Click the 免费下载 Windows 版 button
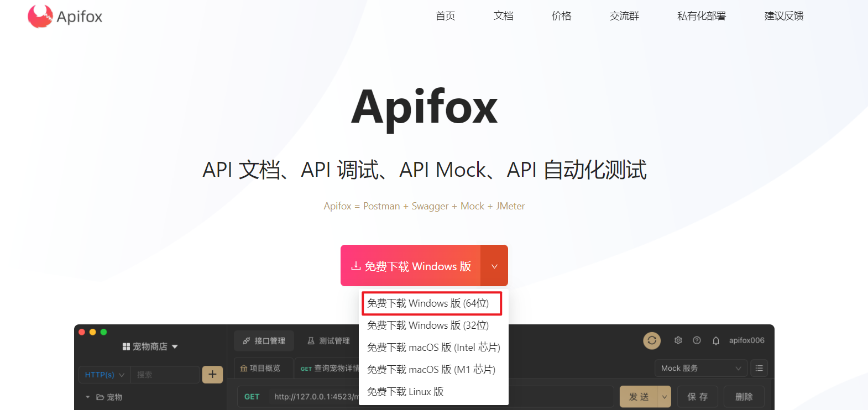 pos(411,266)
